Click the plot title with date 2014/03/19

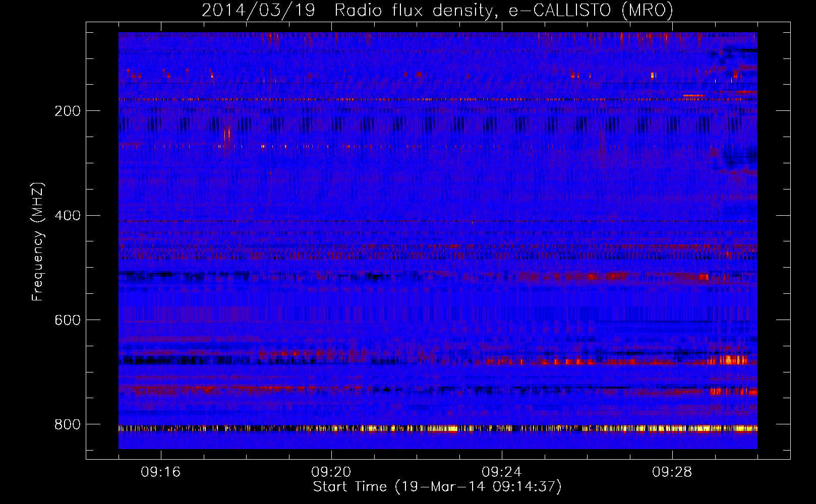click(437, 11)
